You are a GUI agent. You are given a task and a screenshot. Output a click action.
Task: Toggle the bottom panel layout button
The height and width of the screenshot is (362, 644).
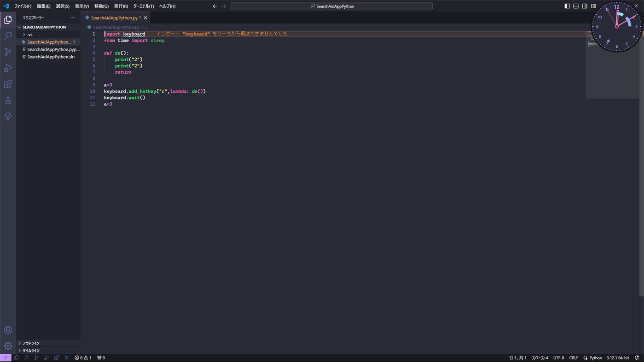(576, 6)
